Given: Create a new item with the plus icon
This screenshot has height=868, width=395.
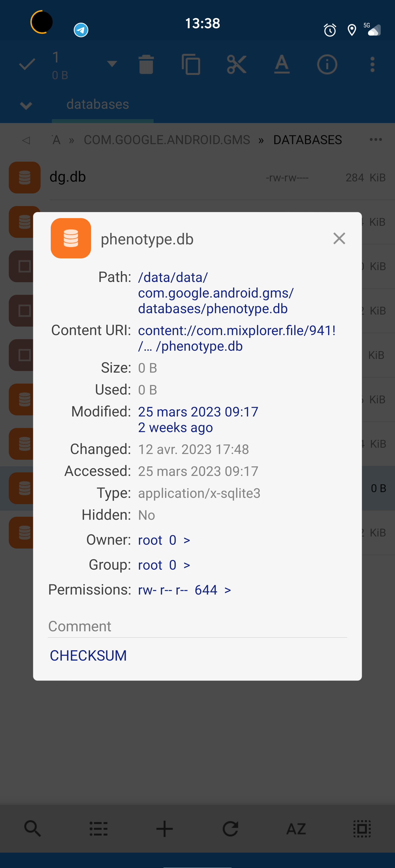Looking at the screenshot, I should 164,829.
